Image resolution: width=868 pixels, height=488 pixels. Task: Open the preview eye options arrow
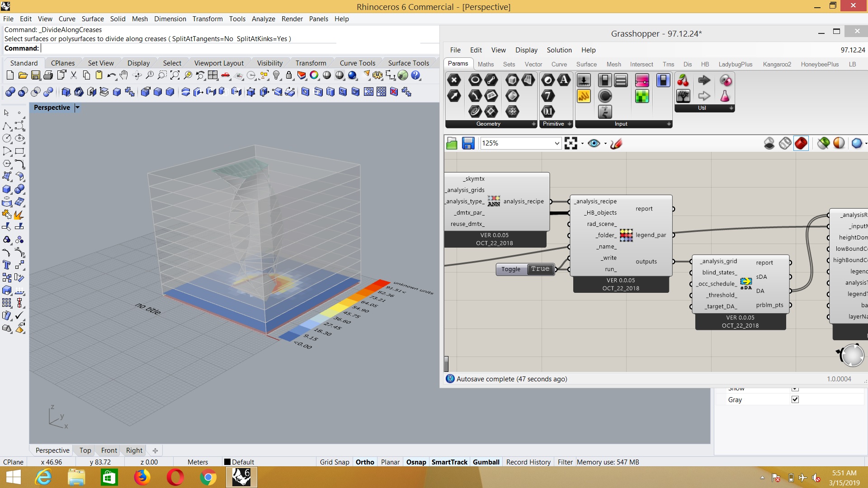(605, 144)
